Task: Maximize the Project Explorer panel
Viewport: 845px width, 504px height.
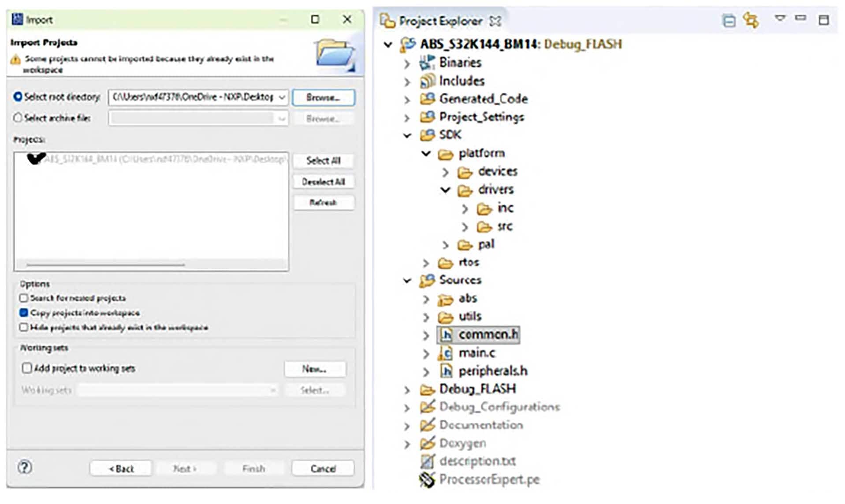Action: pos(823,20)
